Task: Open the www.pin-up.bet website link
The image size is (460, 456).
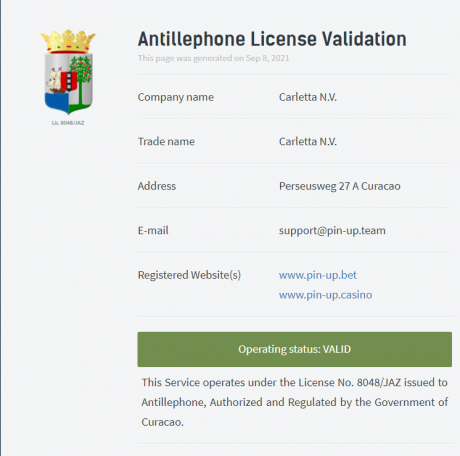Action: (x=318, y=275)
